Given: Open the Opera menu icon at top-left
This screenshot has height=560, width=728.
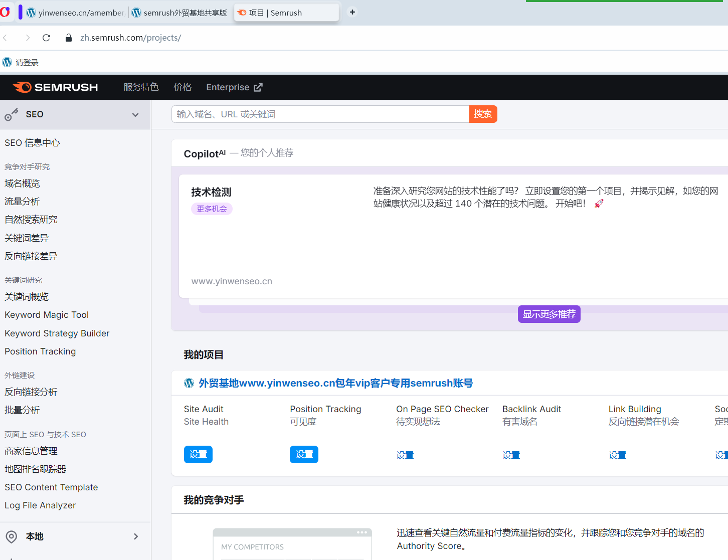Looking at the screenshot, I should (6, 12).
